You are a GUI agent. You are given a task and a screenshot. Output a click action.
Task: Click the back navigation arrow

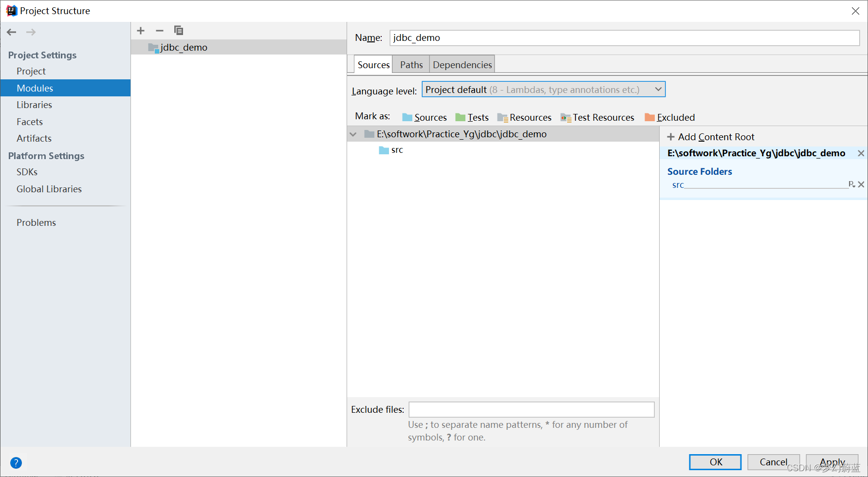[12, 32]
